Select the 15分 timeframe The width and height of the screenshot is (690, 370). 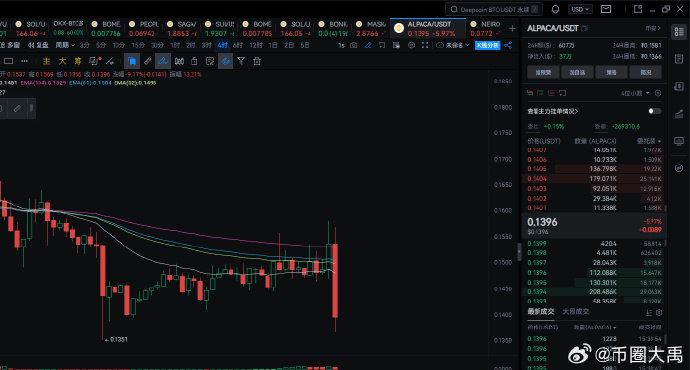coord(138,45)
